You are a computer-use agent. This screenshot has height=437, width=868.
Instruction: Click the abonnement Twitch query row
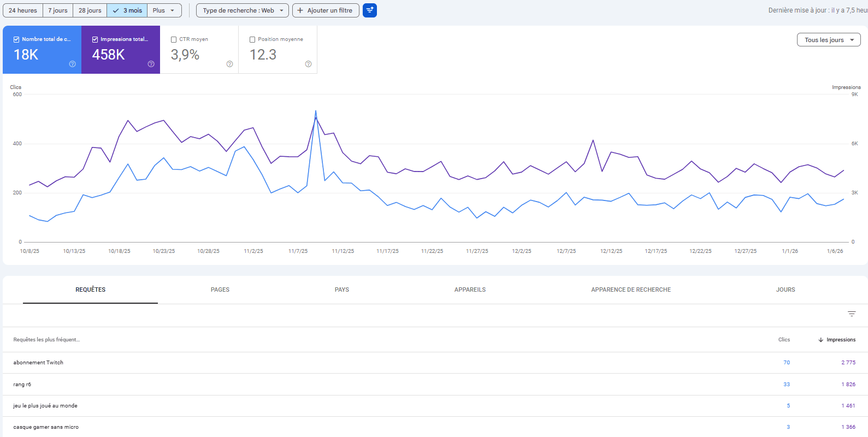(38, 363)
